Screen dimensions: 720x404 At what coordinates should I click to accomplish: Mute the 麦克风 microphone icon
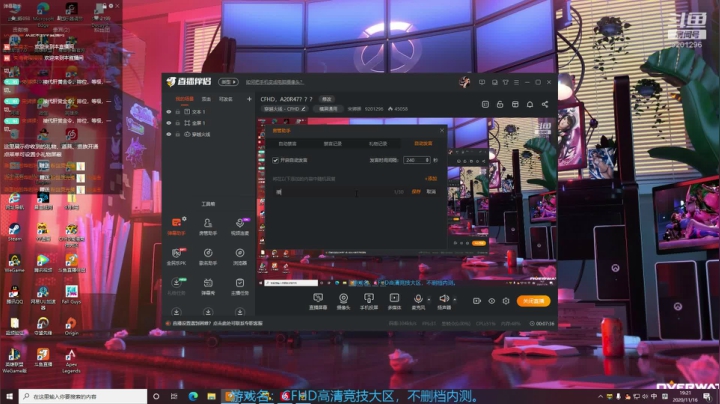[418, 299]
